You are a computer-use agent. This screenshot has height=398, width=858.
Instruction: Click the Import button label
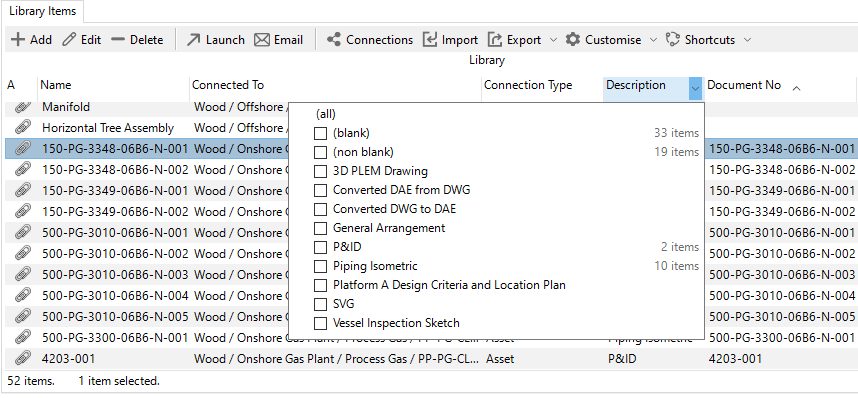(460, 40)
